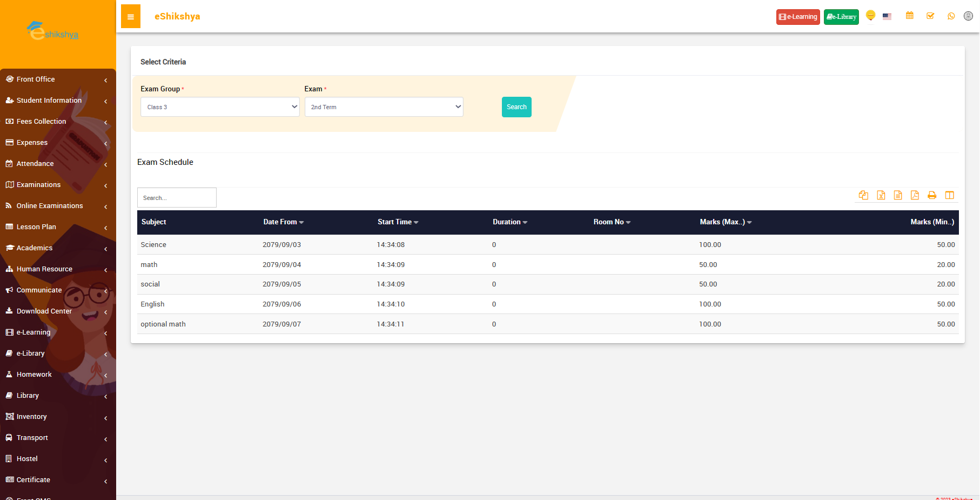
Task: Open the Exam Group dropdown
Action: click(x=220, y=107)
